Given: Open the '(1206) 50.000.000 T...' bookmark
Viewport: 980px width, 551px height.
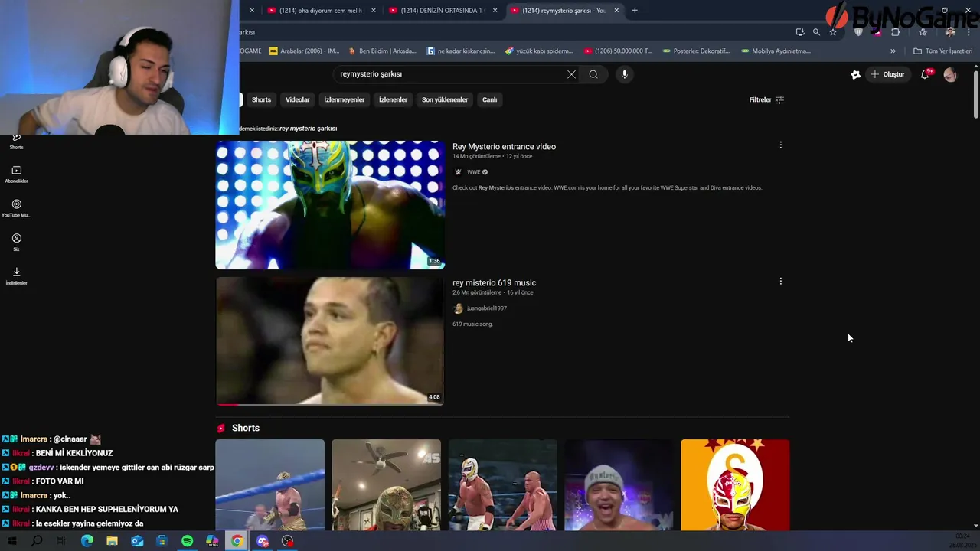Looking at the screenshot, I should click(x=618, y=51).
